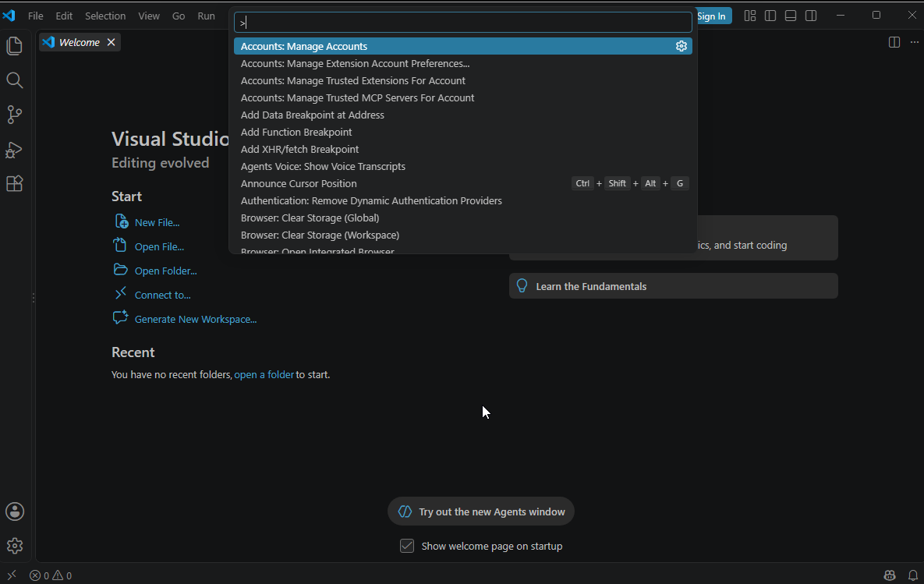Open the Accounts menu icon
This screenshot has height=584, width=924.
tap(15, 511)
